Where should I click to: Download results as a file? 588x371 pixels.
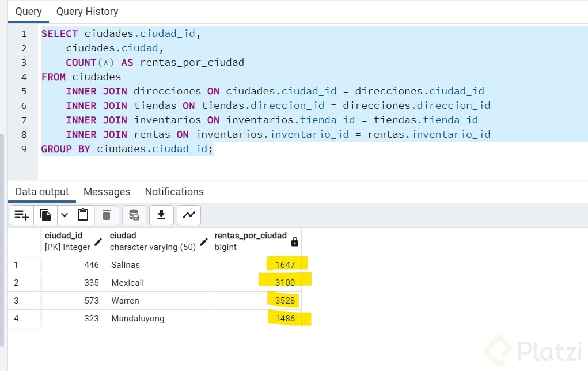[x=161, y=215]
